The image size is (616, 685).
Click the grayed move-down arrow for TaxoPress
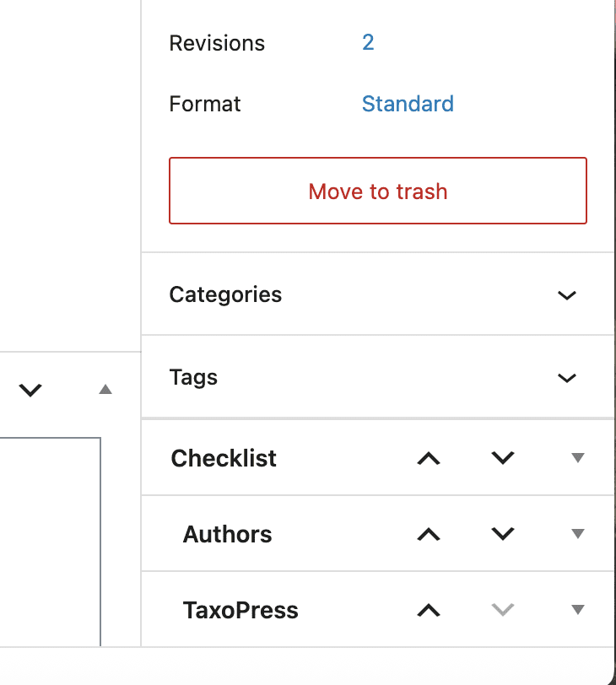click(502, 609)
